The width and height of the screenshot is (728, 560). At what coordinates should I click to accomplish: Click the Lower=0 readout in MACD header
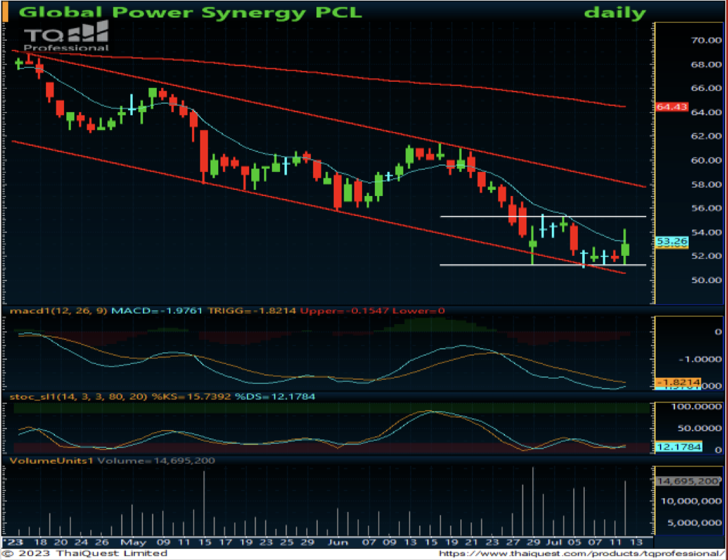tap(418, 311)
